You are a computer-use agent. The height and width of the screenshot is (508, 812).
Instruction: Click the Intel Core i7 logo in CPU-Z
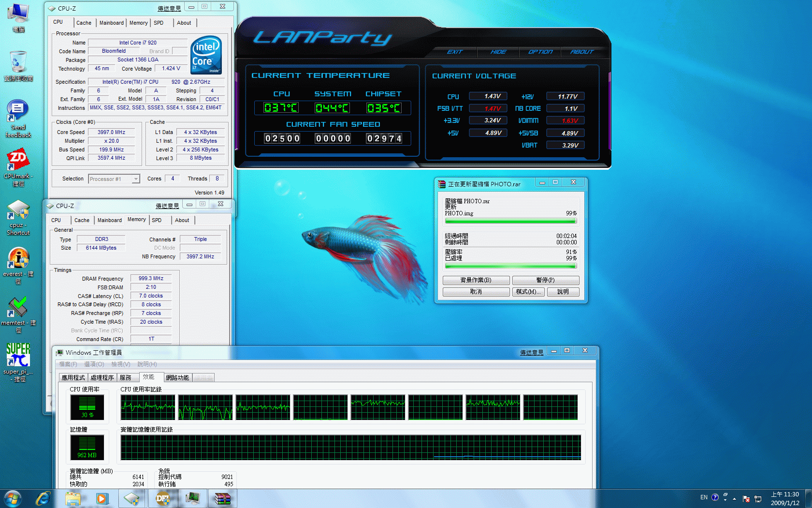pos(206,55)
